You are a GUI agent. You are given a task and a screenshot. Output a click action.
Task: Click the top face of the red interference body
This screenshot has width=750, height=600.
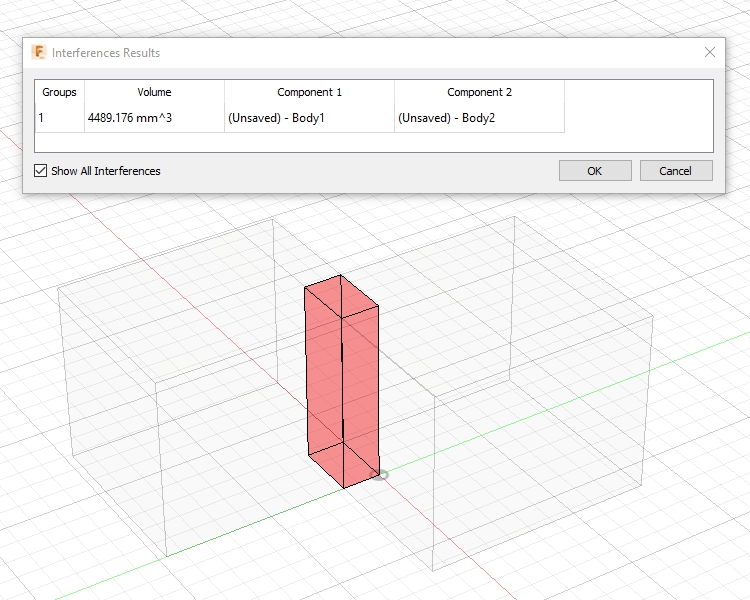pyautogui.click(x=342, y=297)
